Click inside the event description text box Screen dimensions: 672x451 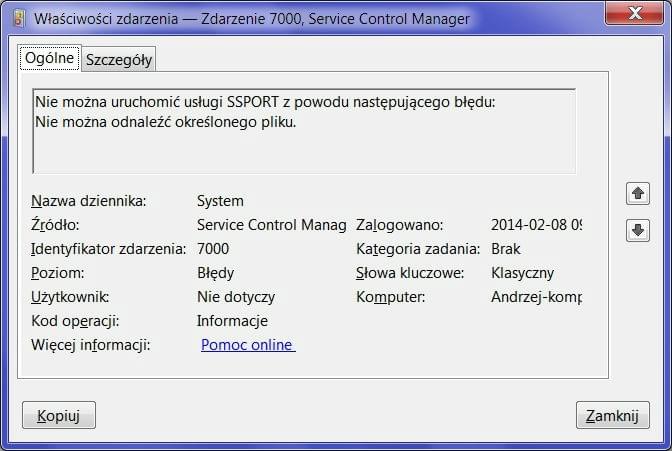(x=304, y=131)
